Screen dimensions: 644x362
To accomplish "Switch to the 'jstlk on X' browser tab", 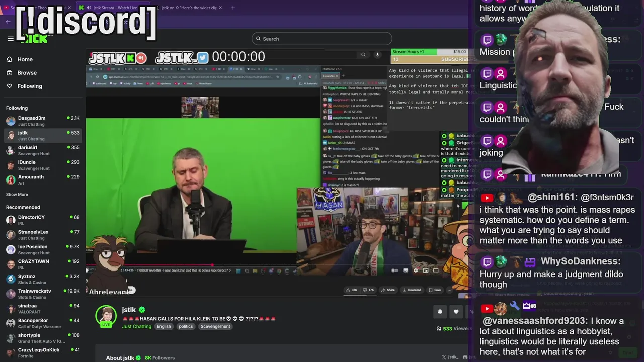I will tap(189, 8).
